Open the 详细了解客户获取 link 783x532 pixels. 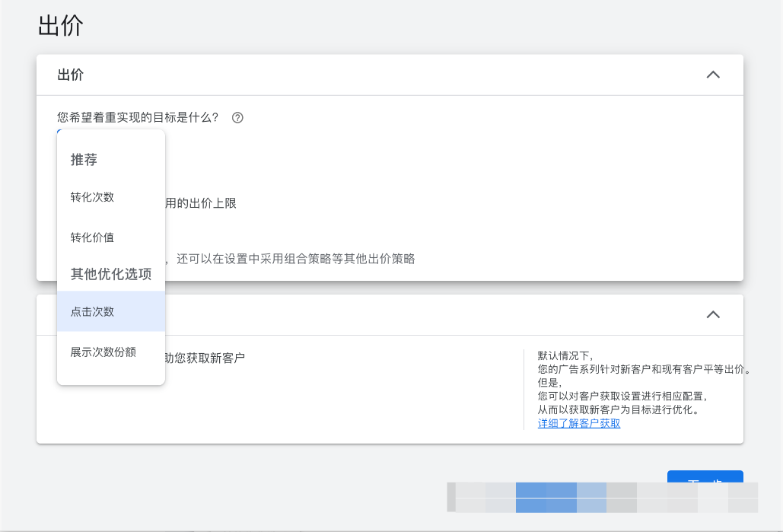579,423
